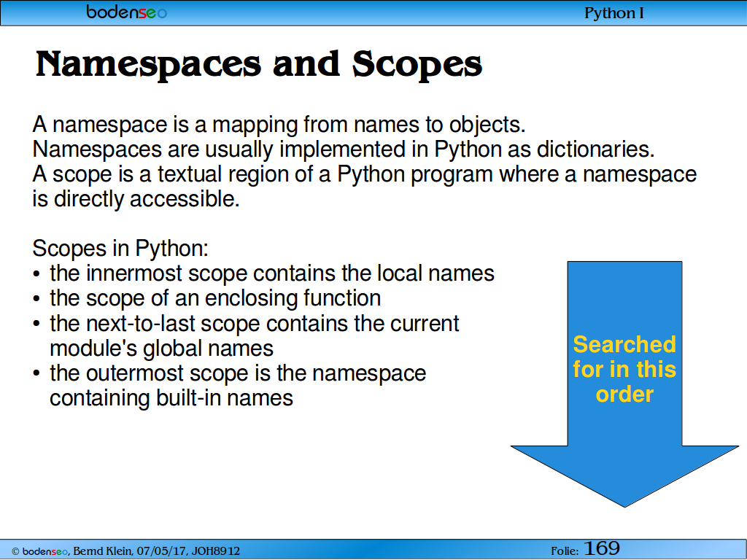The image size is (747, 560).
Task: Click the 'Scopes in Python:' heading
Action: tap(120, 249)
